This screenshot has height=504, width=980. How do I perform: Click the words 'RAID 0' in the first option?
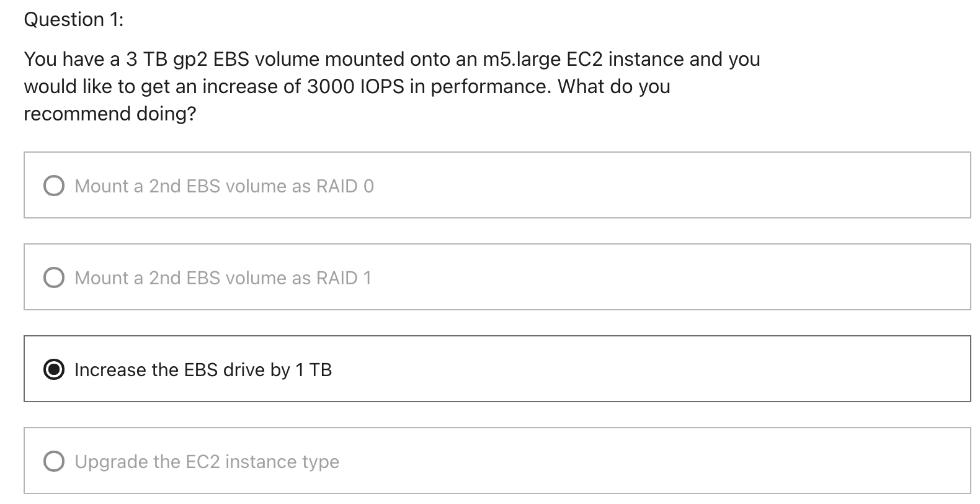(345, 186)
